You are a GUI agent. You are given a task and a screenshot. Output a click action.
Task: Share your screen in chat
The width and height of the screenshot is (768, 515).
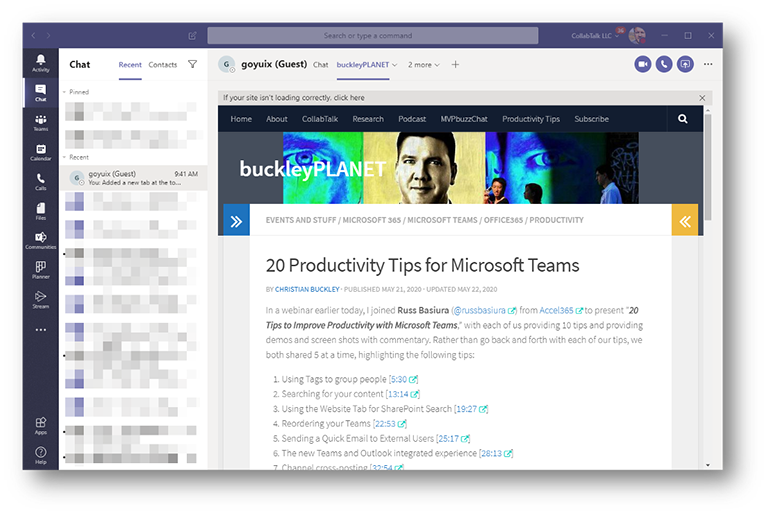(x=685, y=64)
